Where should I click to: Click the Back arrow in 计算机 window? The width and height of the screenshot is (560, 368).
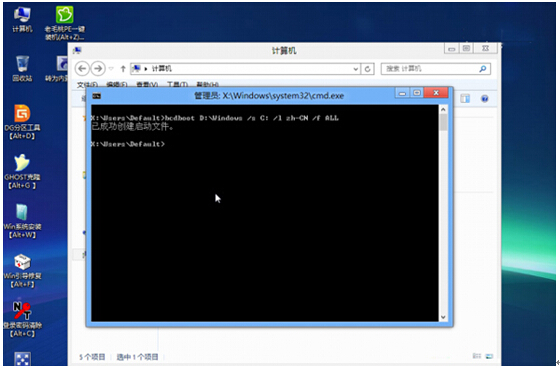pos(82,69)
